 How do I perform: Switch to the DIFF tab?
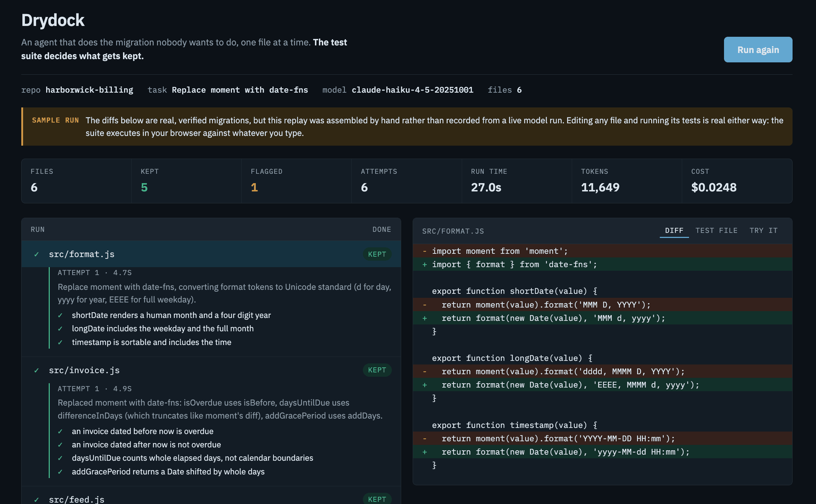674,231
